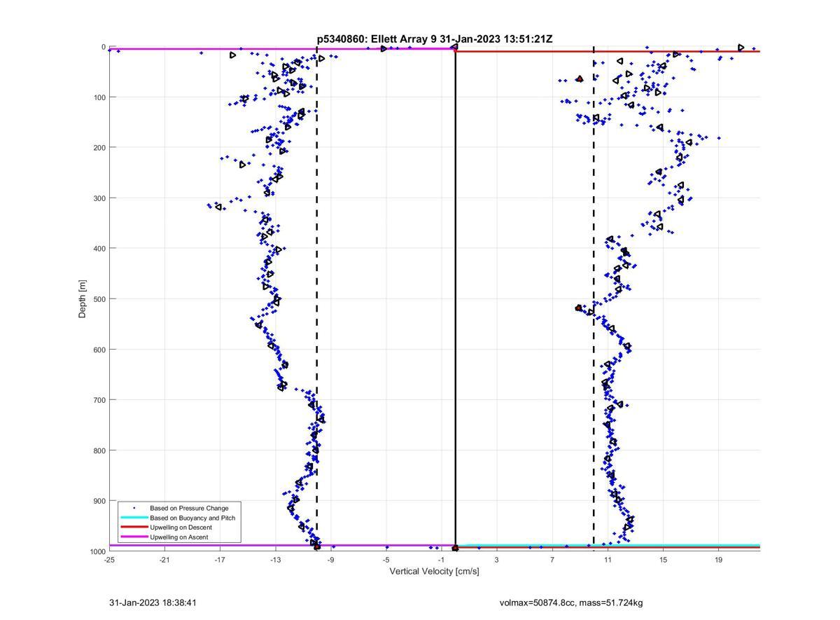Click the x-axis tick label '-21'

click(x=164, y=560)
